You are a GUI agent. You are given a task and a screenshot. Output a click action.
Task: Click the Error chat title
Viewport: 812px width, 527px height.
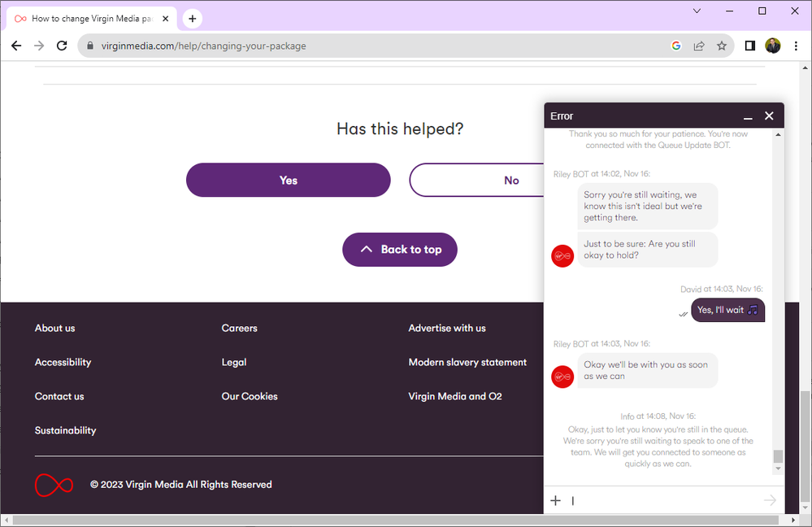pyautogui.click(x=562, y=116)
